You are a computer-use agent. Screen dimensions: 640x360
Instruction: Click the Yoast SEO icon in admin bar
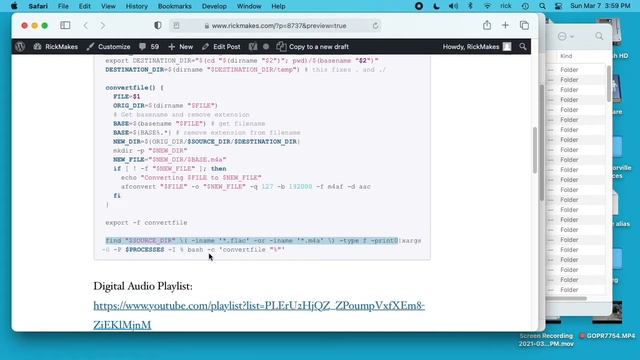(x=253, y=47)
